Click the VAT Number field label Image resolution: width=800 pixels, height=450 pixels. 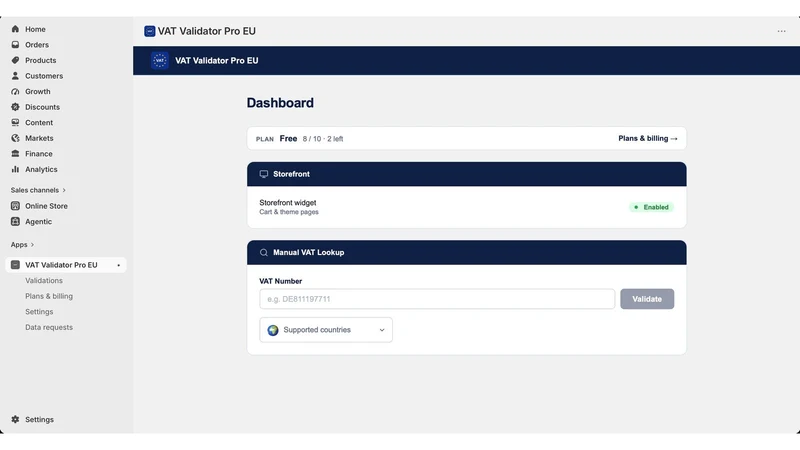point(281,281)
